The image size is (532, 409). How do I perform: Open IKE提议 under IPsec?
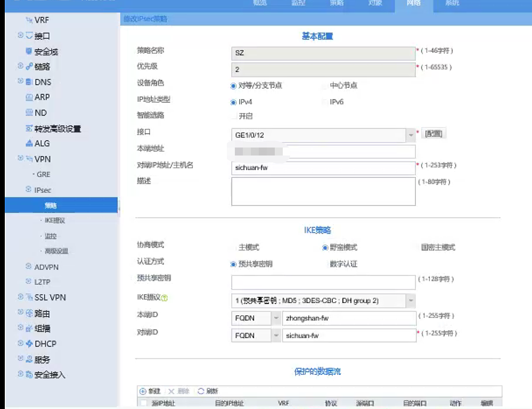point(55,220)
